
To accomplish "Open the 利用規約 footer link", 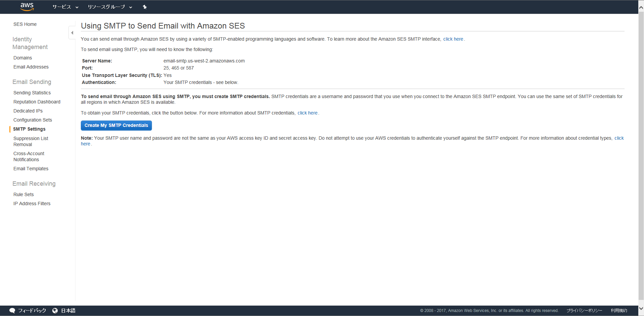I will (619, 311).
